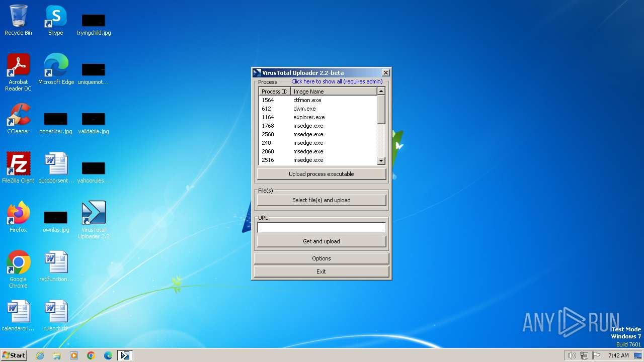644x362 pixels.
Task: Click the Start button
Action: tap(14, 355)
